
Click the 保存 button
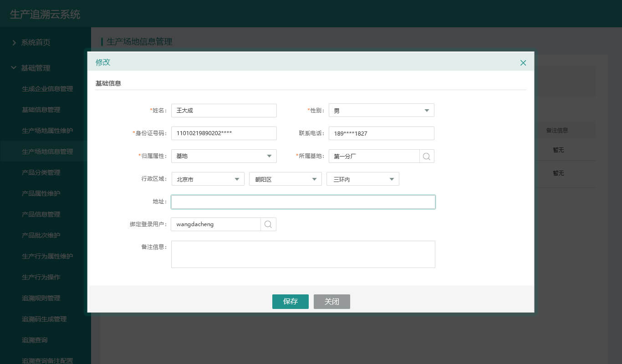pyautogui.click(x=290, y=302)
